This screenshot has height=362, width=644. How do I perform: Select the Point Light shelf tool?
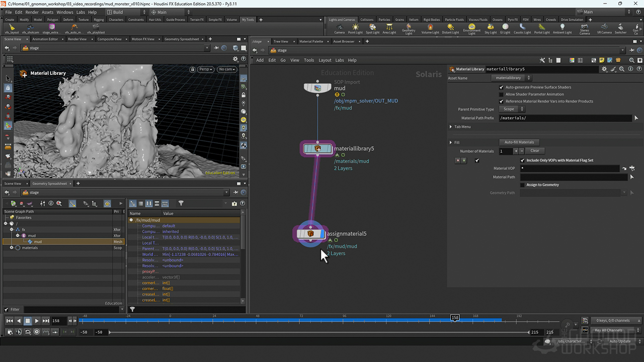(x=355, y=27)
